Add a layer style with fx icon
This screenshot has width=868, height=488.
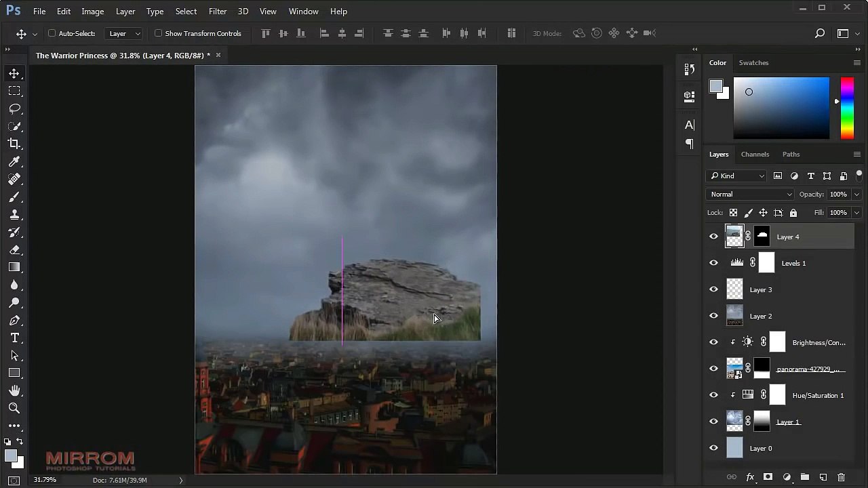pyautogui.click(x=750, y=477)
